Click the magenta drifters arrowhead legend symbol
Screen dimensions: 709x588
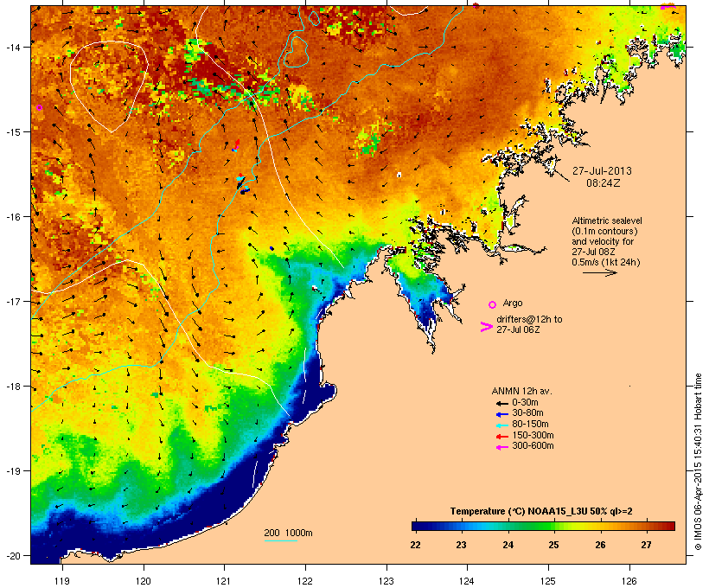point(487,327)
